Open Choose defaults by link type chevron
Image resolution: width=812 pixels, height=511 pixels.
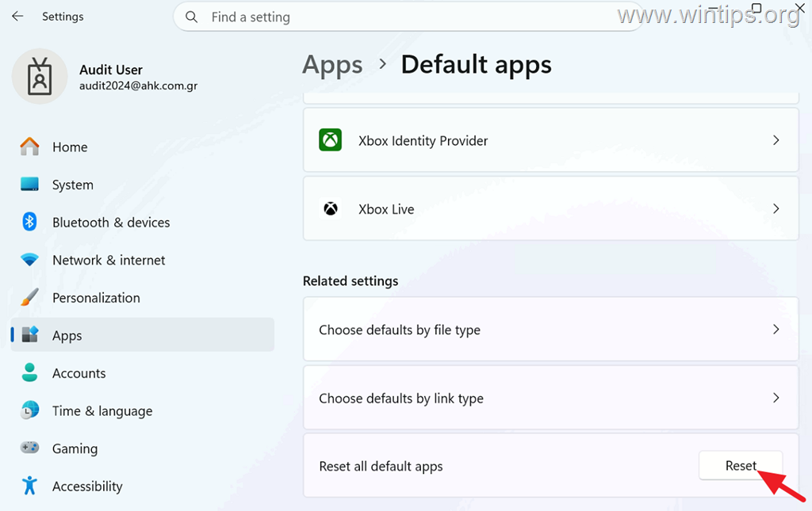776,398
